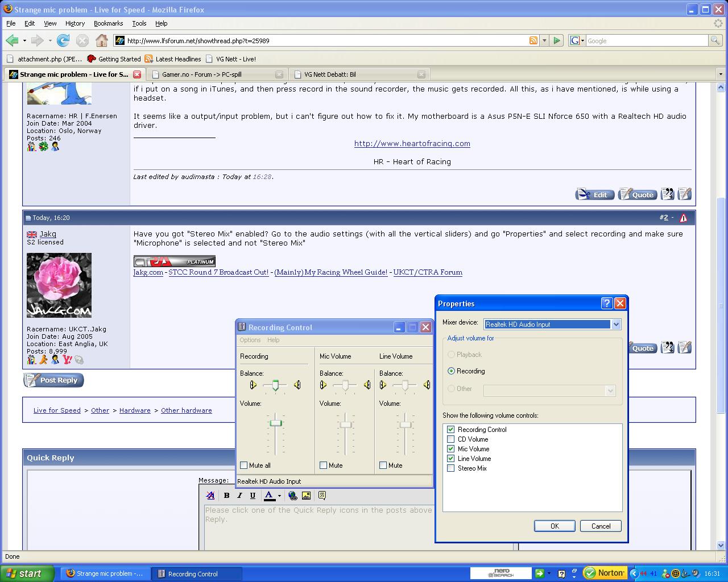Click the green Go arrow beside address bar

(557, 40)
